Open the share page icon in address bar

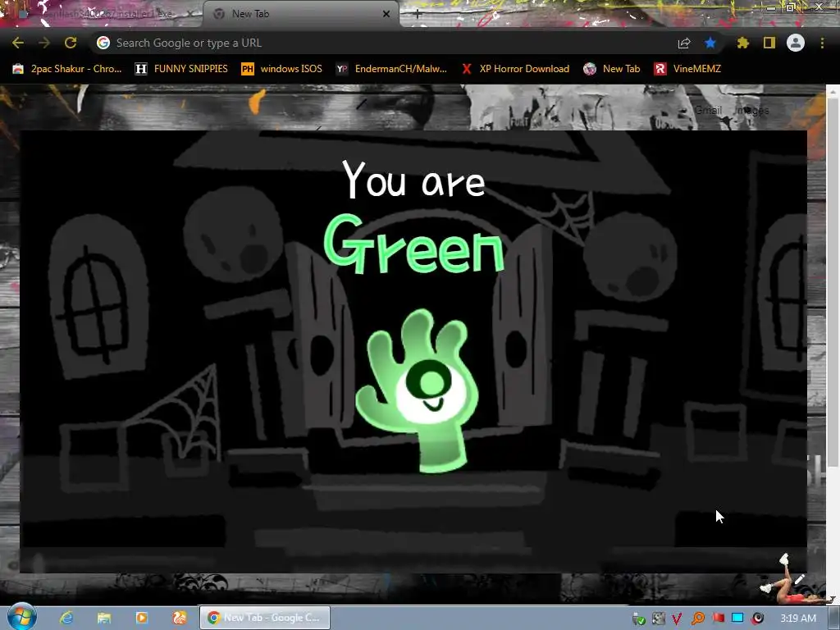coord(683,43)
